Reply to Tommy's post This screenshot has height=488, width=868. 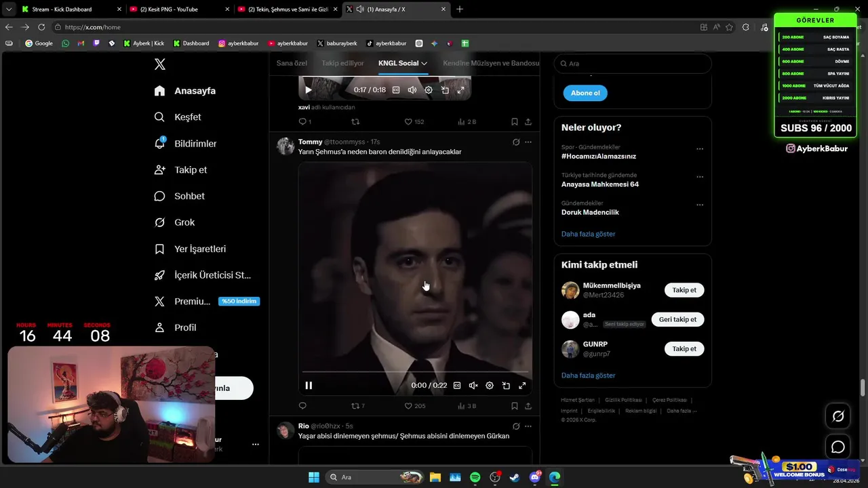pos(302,406)
